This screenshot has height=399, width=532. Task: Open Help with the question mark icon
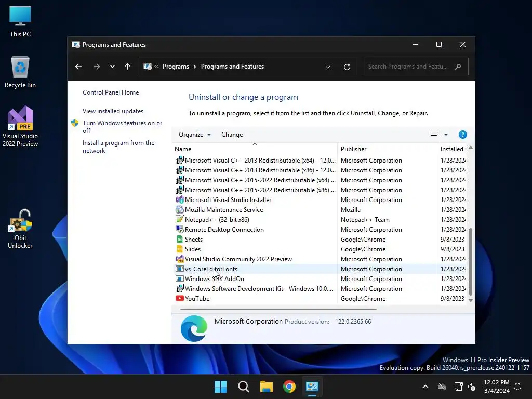point(462,135)
